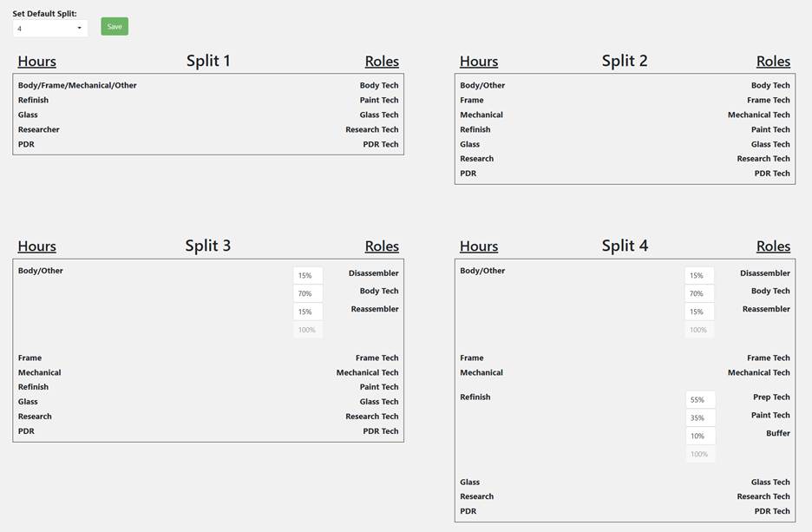812x532 pixels.
Task: Click the Split 4 Reassembler 15% field
Action: (699, 312)
